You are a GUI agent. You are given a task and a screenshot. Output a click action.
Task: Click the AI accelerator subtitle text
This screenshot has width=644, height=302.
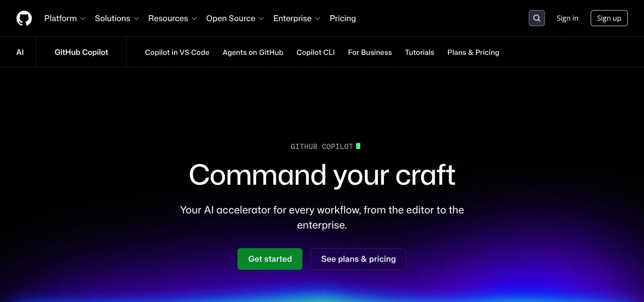click(322, 217)
